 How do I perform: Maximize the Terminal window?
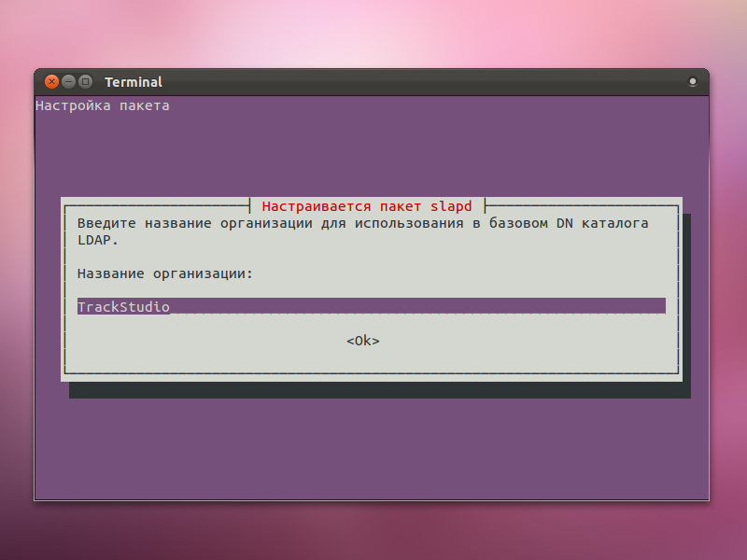[85, 82]
